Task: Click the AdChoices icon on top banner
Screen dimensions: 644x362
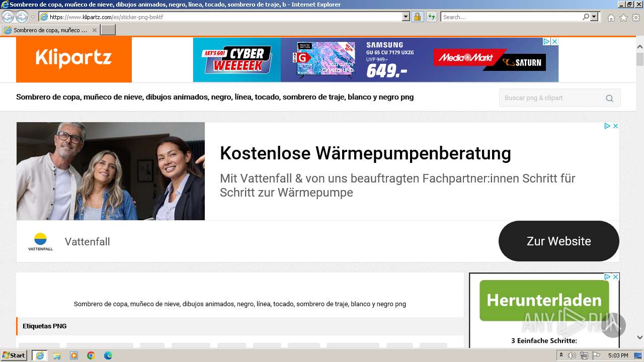Action: coord(546,41)
